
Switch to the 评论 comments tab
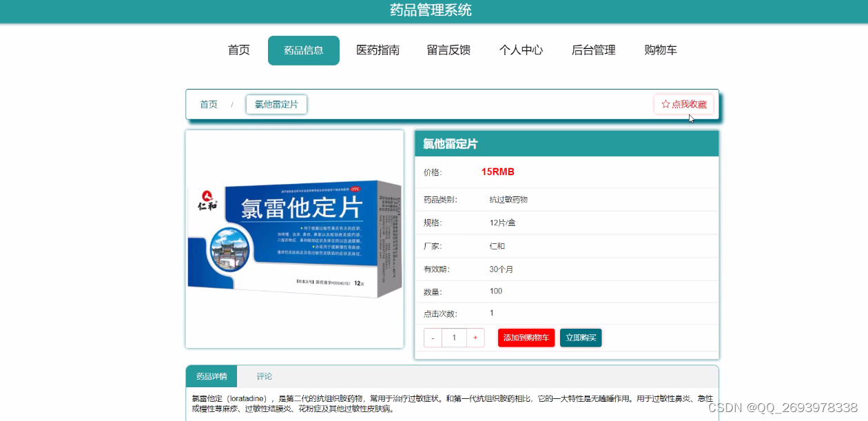click(x=264, y=376)
